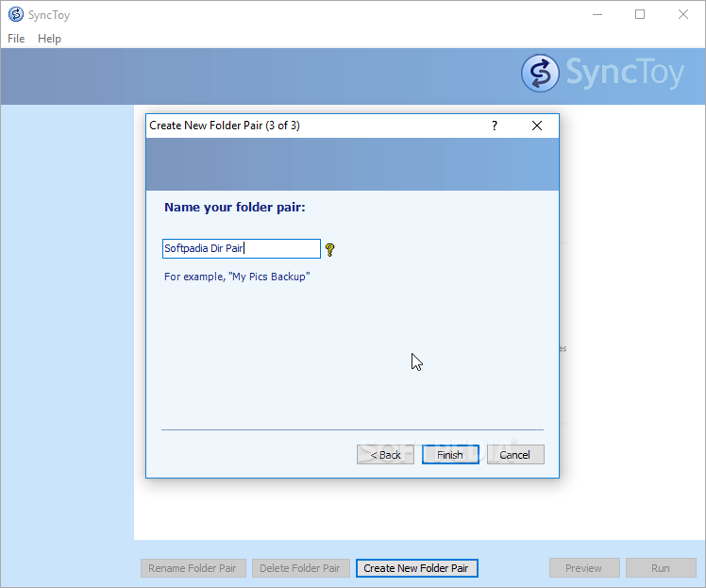Viewport: 706px width, 588px height.
Task: Close the SyncToy main window
Action: (x=683, y=14)
